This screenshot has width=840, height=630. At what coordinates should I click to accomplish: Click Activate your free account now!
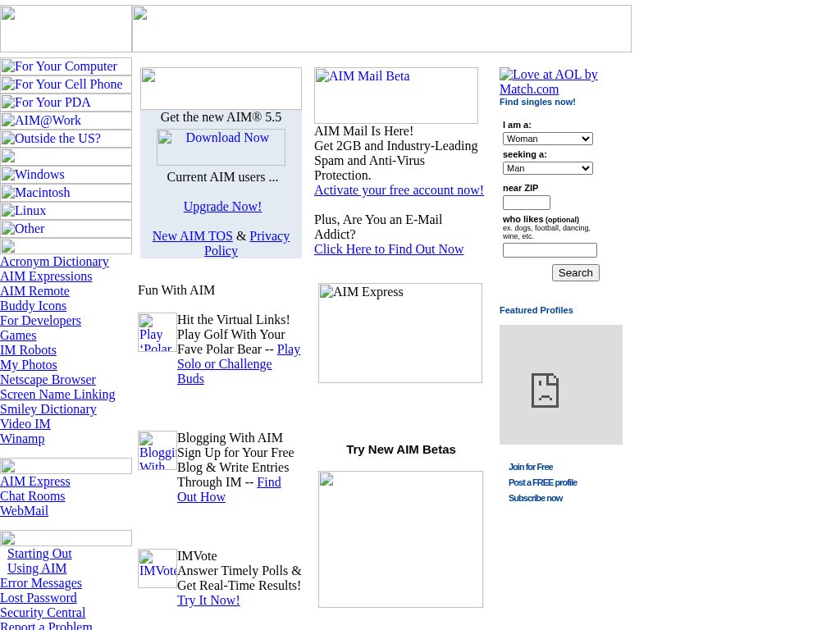coord(399,190)
